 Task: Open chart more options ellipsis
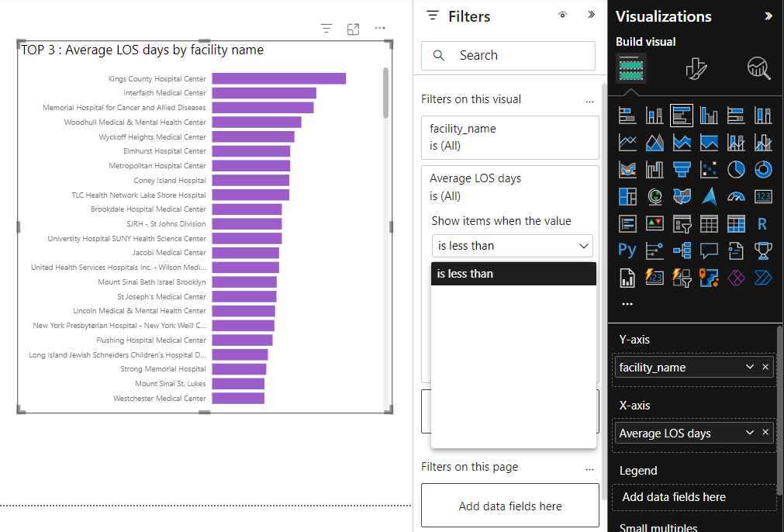click(x=380, y=28)
